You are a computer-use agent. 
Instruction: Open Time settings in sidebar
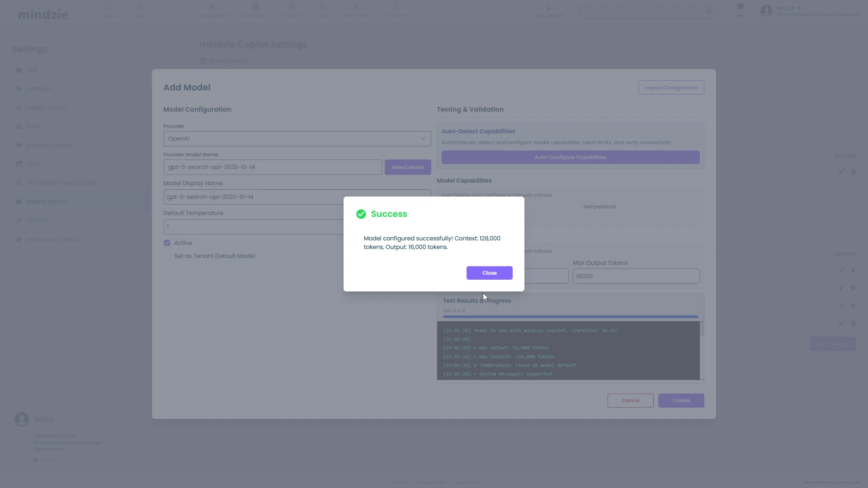click(32, 70)
